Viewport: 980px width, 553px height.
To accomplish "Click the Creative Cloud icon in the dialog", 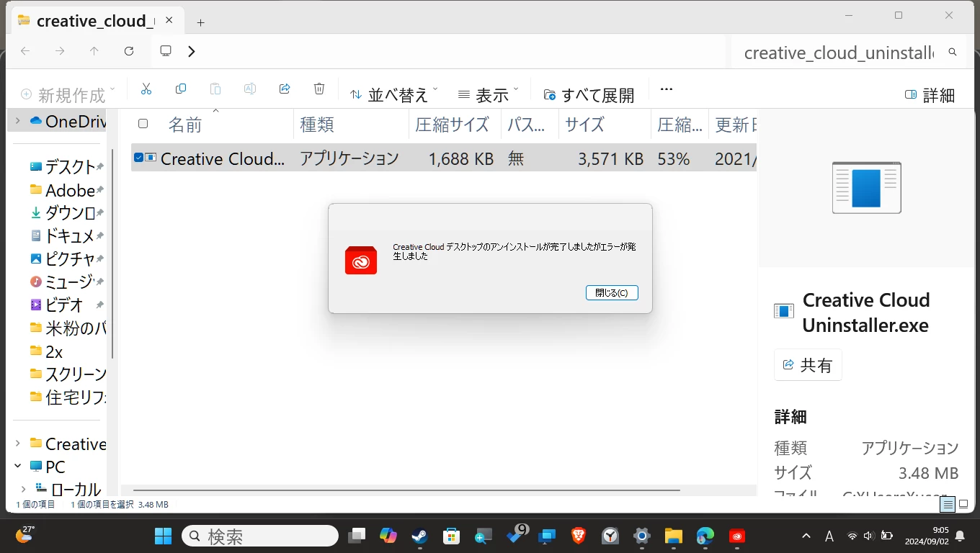I will click(361, 260).
